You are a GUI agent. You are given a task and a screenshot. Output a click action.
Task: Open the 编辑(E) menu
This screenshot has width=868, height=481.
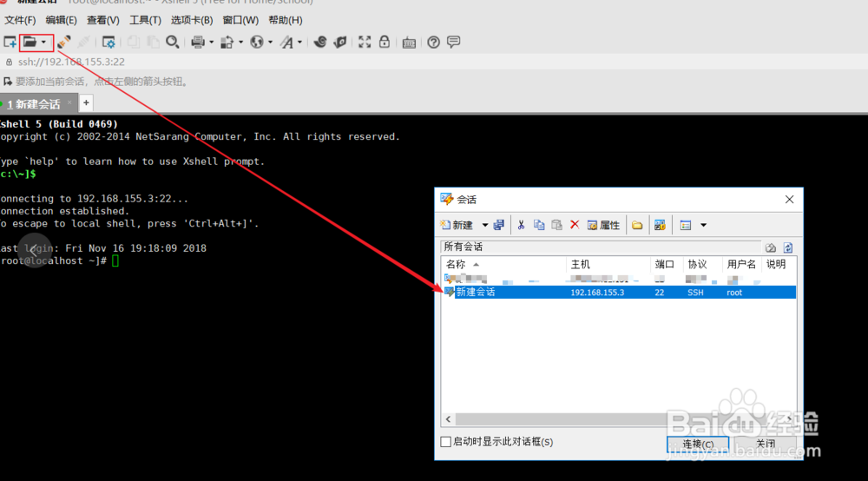tap(61, 21)
